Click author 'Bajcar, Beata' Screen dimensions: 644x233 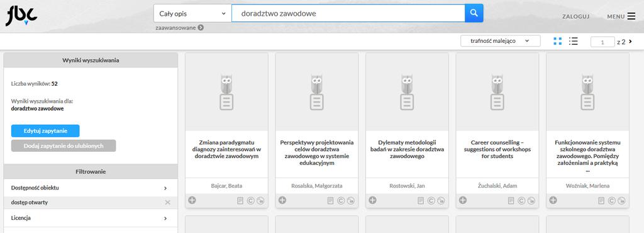pyautogui.click(x=226, y=186)
